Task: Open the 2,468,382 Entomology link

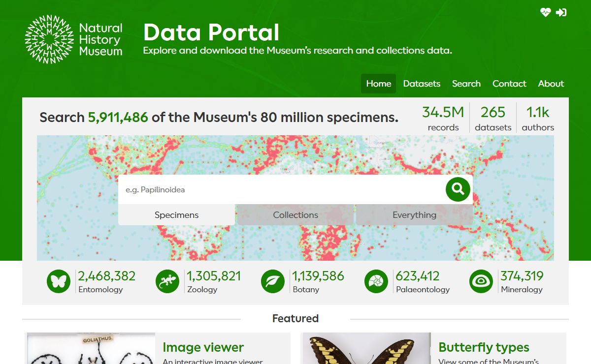Action: [106, 282]
